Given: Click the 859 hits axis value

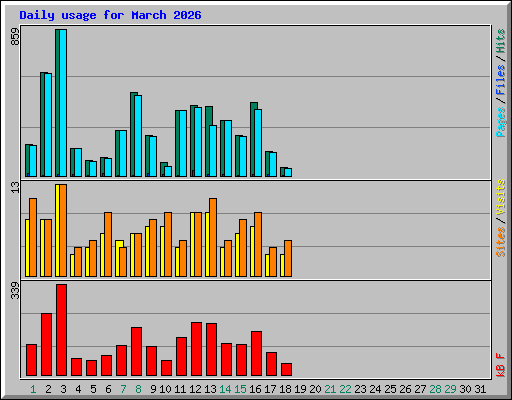Looking at the screenshot, I should tap(15, 37).
